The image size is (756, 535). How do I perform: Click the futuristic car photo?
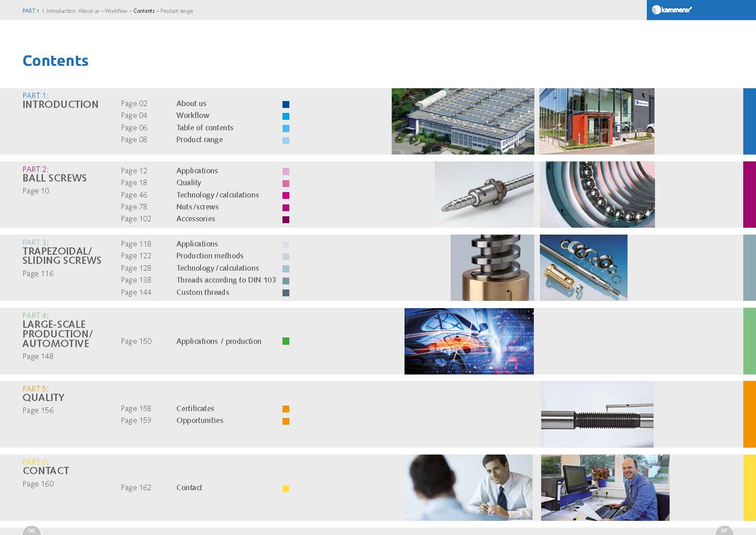pyautogui.click(x=469, y=341)
